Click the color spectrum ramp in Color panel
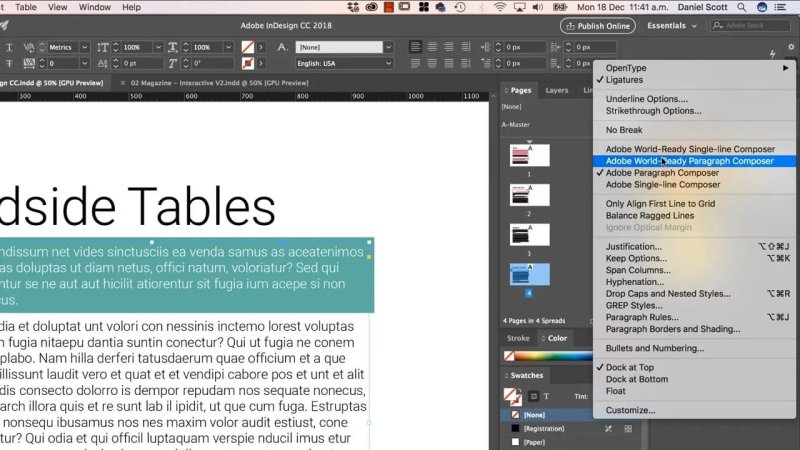This screenshot has height=450, width=800. [553, 356]
